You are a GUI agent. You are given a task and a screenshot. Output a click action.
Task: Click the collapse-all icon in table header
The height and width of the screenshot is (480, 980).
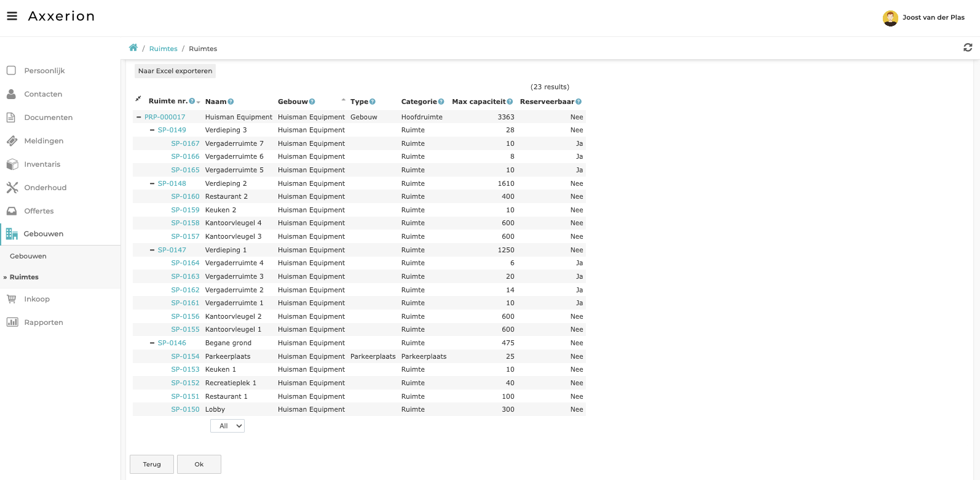click(x=138, y=99)
